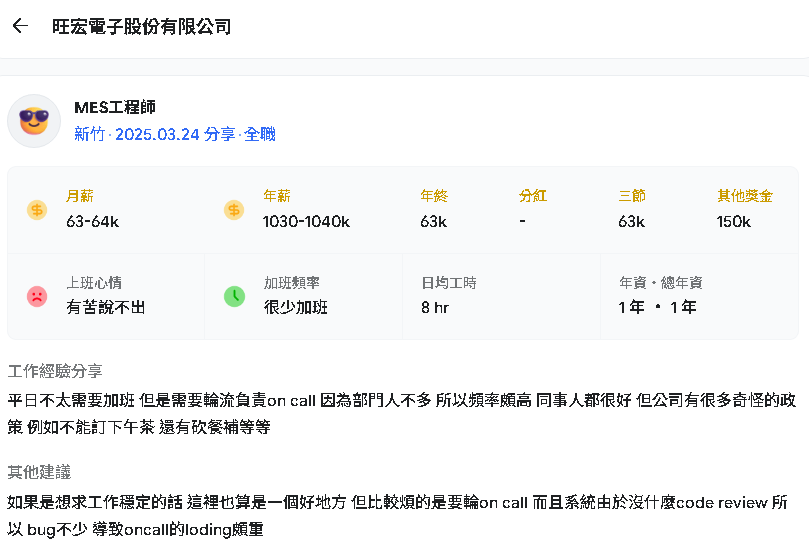Viewport: 809px width, 559px height.
Task: Click the seniority value 1年・1年
Action: pyautogui.click(x=658, y=307)
